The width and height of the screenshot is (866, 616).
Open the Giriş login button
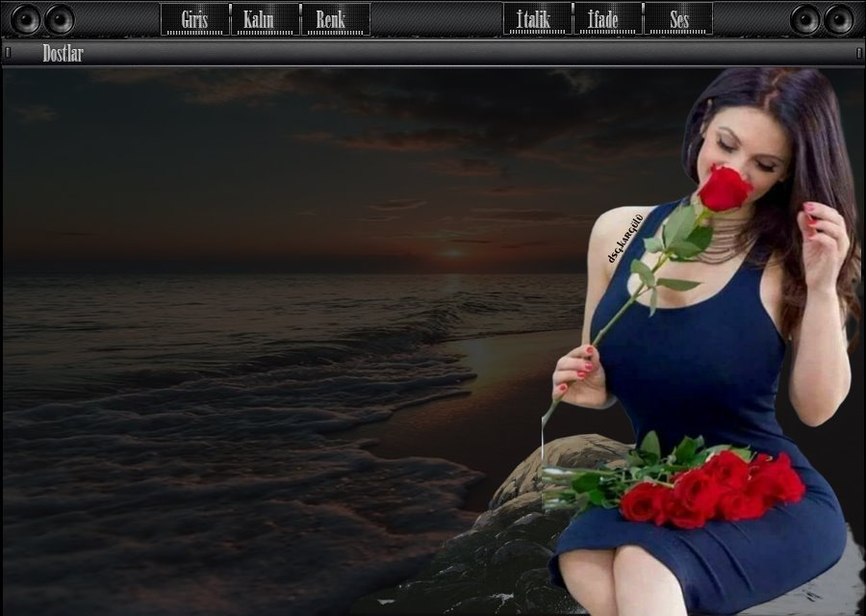coord(195,19)
